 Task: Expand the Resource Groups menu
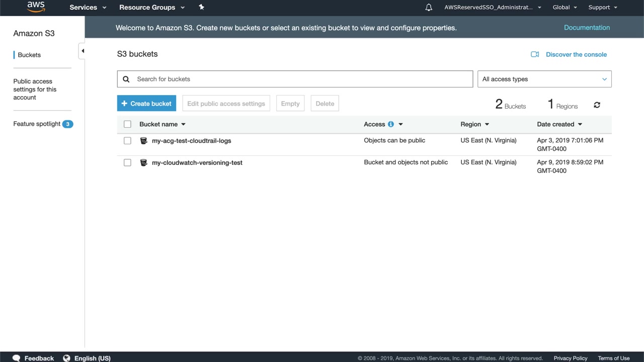tap(152, 7)
